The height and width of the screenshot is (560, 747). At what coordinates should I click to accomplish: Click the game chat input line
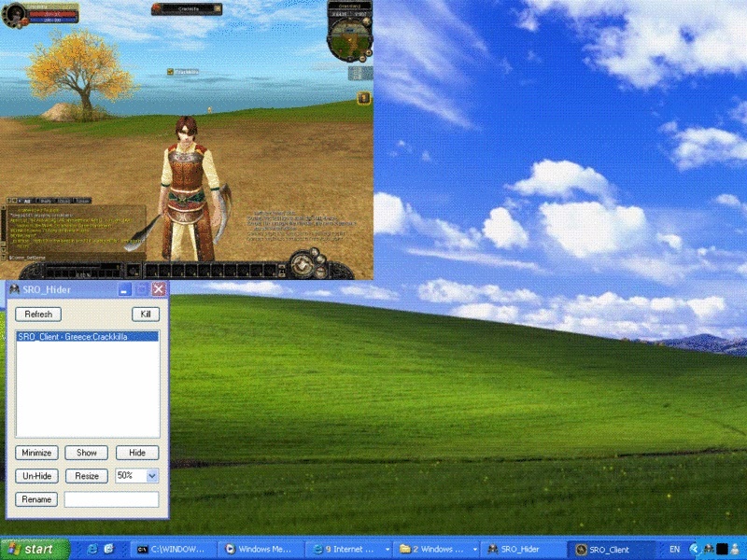click(77, 258)
